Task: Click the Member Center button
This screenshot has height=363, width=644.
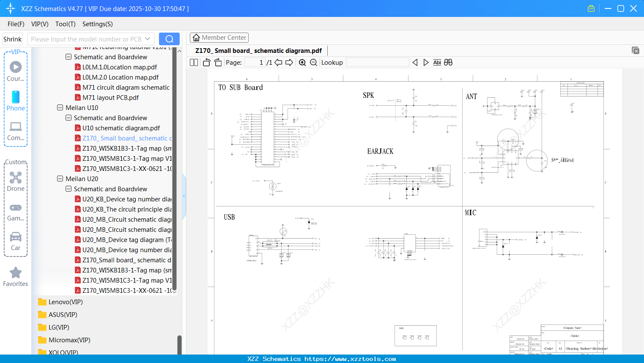Action: pyautogui.click(x=219, y=37)
